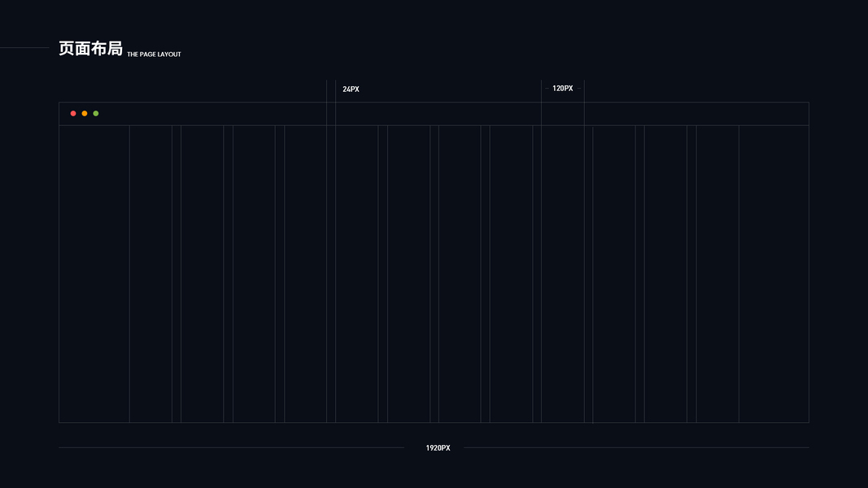Click THE PAGE LAYOUT subtitle
868x488 pixels.
[154, 54]
